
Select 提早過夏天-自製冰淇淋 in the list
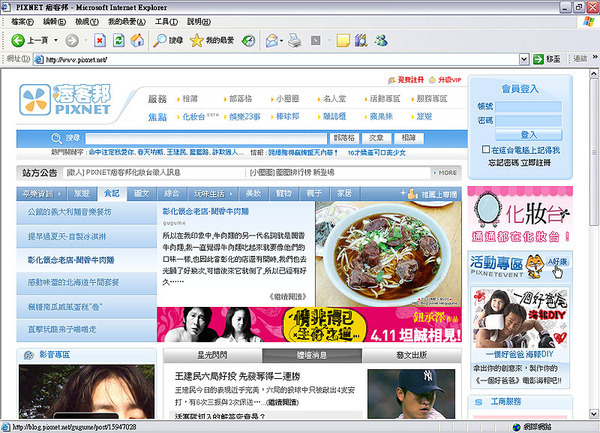[x=86, y=236]
